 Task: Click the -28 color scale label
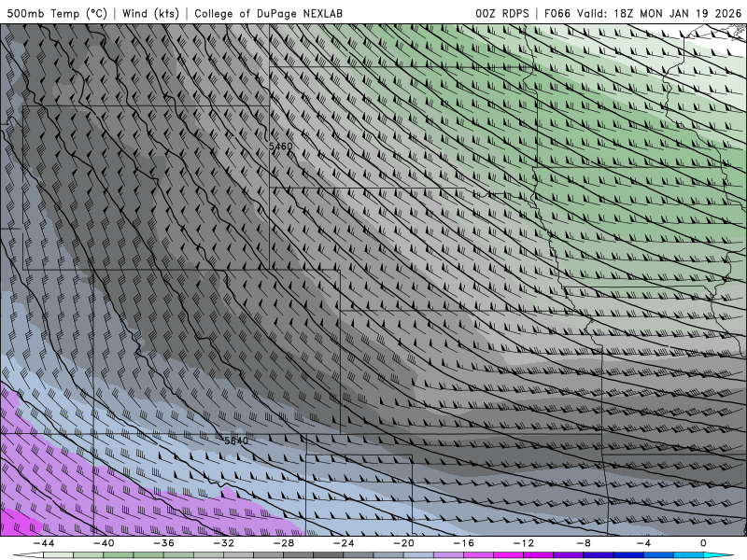[284, 543]
